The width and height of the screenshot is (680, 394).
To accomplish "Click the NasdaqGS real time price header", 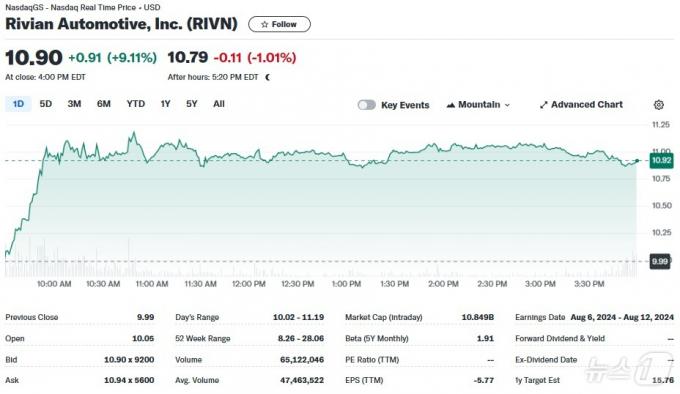I will click(x=83, y=7).
